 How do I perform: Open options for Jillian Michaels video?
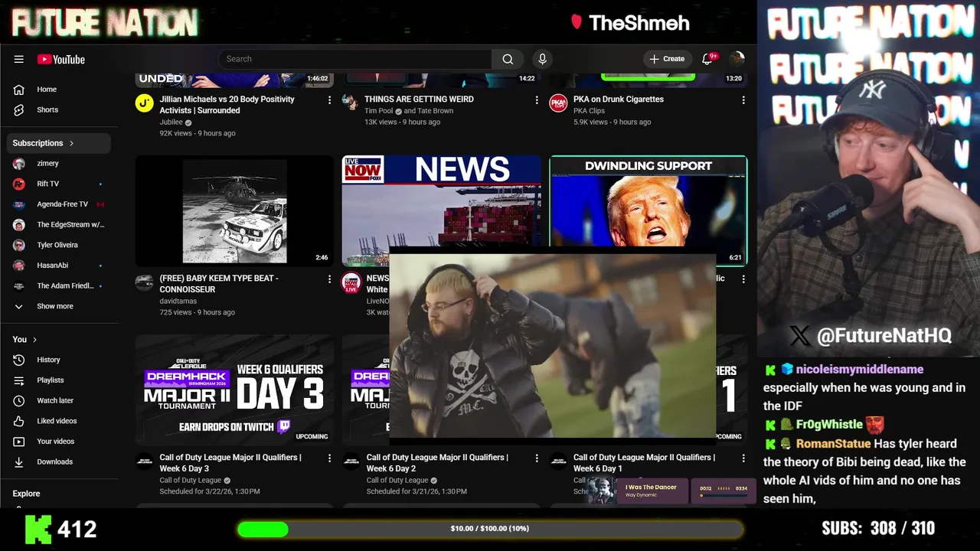tap(330, 100)
